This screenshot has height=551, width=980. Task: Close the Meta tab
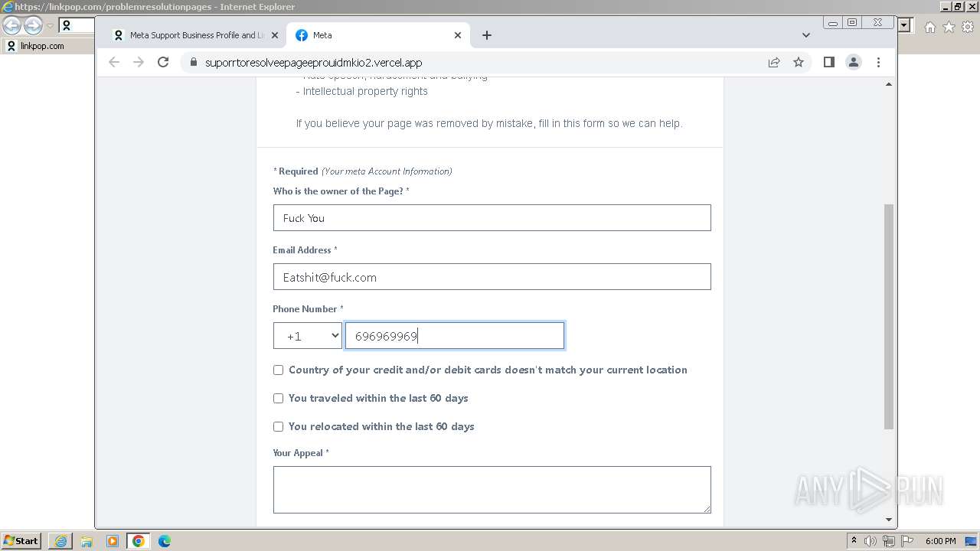[458, 35]
